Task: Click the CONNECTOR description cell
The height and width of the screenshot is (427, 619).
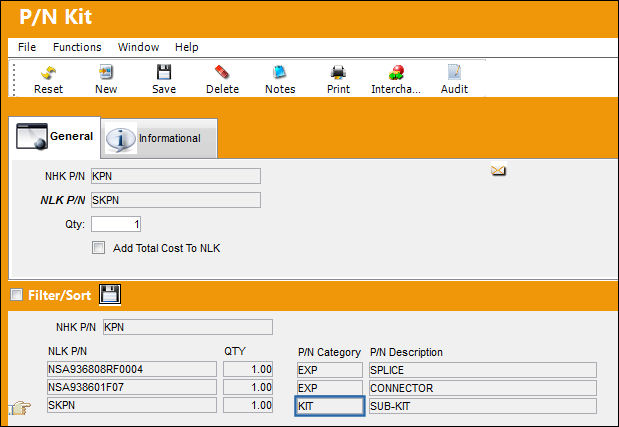Action: (483, 388)
